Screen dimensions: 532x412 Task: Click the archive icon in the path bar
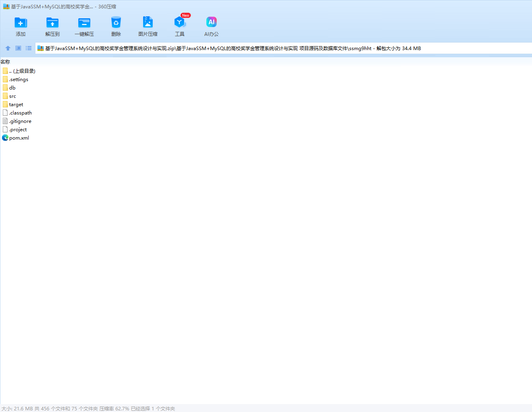click(x=40, y=49)
